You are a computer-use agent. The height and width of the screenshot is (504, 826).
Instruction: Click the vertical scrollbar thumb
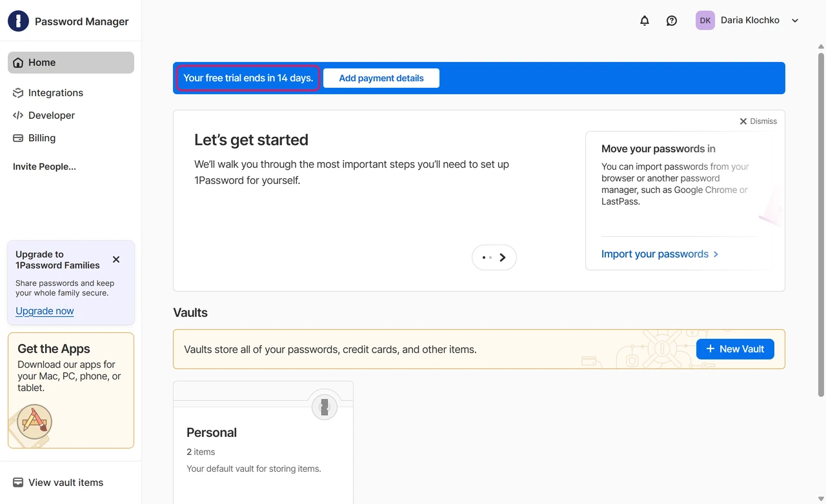click(x=821, y=225)
